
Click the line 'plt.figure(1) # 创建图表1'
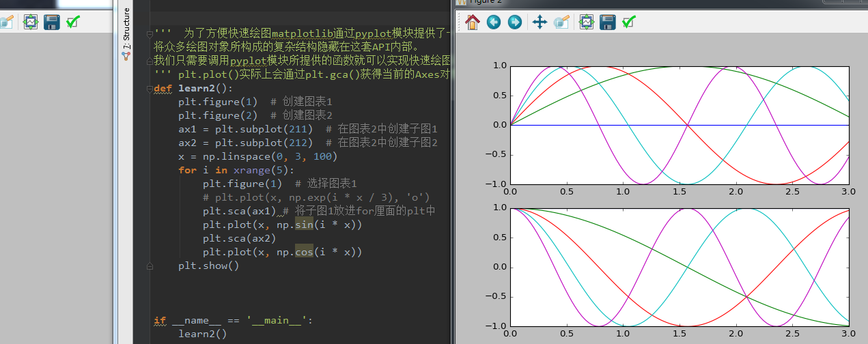coord(255,102)
